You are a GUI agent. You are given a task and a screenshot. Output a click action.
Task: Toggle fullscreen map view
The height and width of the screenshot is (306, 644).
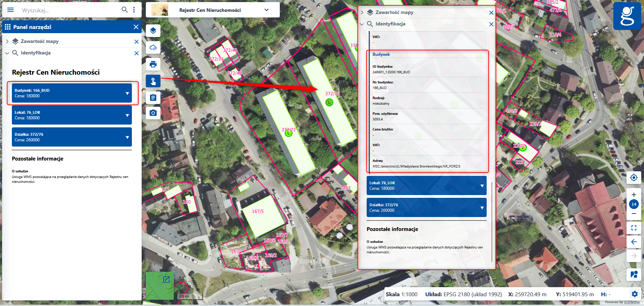(634, 228)
